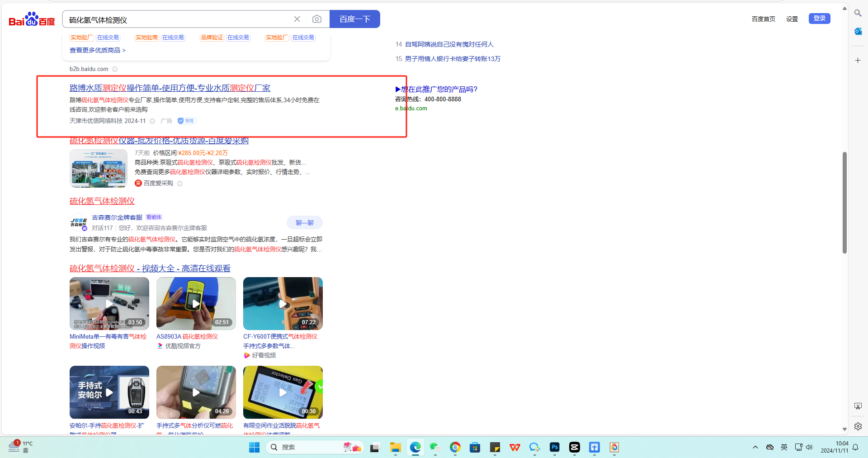The width and height of the screenshot is (868, 458).
Task: Play the Gas Detector 00:30 video
Action: pos(283,392)
